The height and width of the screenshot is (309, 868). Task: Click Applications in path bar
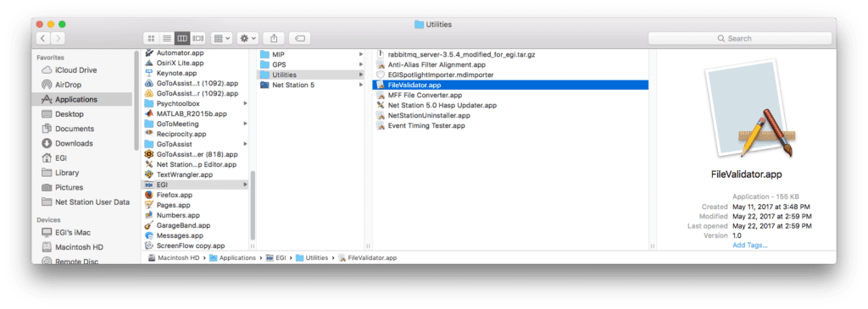[232, 257]
